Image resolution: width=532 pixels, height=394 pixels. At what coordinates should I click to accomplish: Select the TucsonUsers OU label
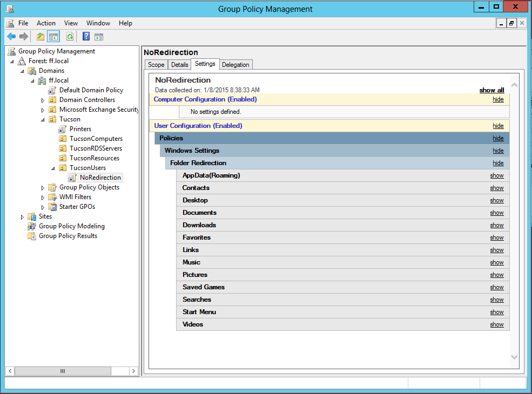click(87, 168)
